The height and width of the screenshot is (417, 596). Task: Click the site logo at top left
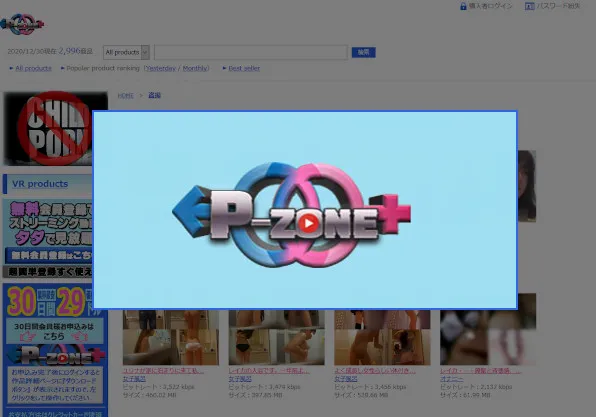[22, 25]
